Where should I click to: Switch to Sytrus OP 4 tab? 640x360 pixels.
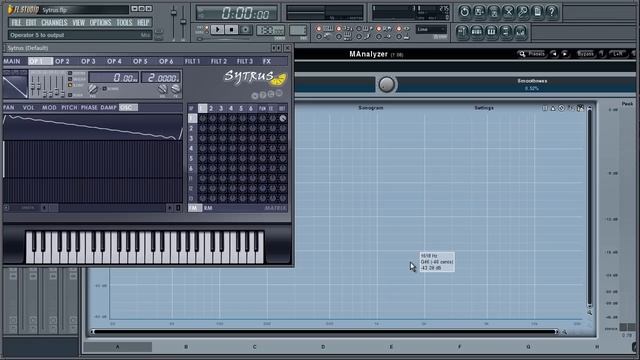click(114, 61)
